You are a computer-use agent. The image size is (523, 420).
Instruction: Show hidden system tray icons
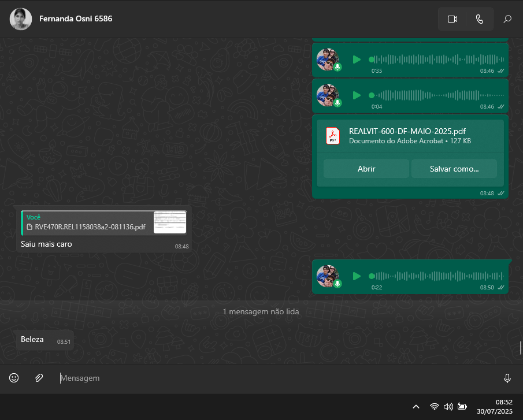pos(416,406)
